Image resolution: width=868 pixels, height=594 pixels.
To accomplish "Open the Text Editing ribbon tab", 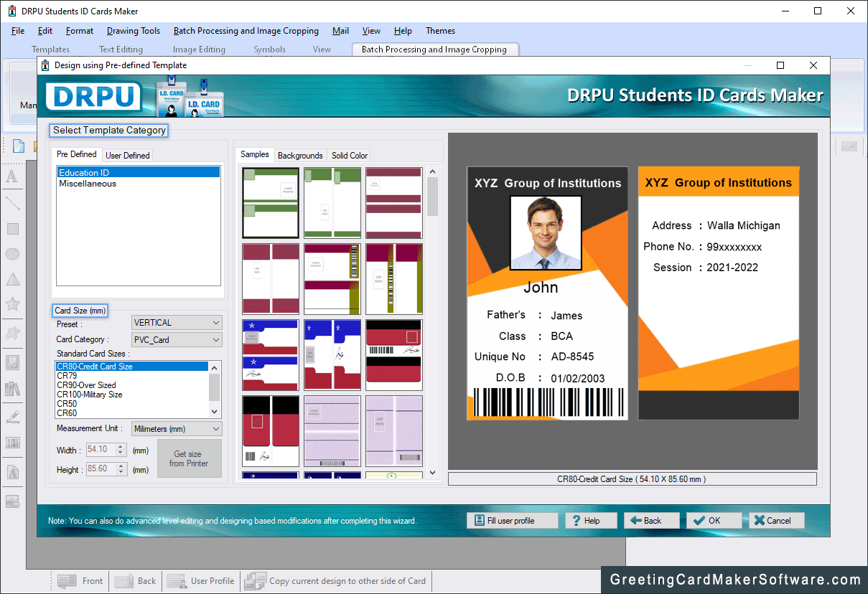I will coord(121,49).
